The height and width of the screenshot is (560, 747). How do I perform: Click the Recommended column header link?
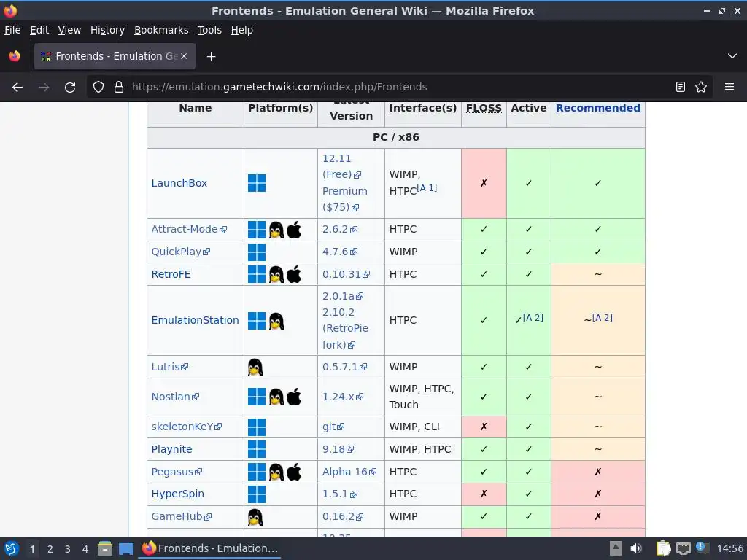[x=598, y=108]
